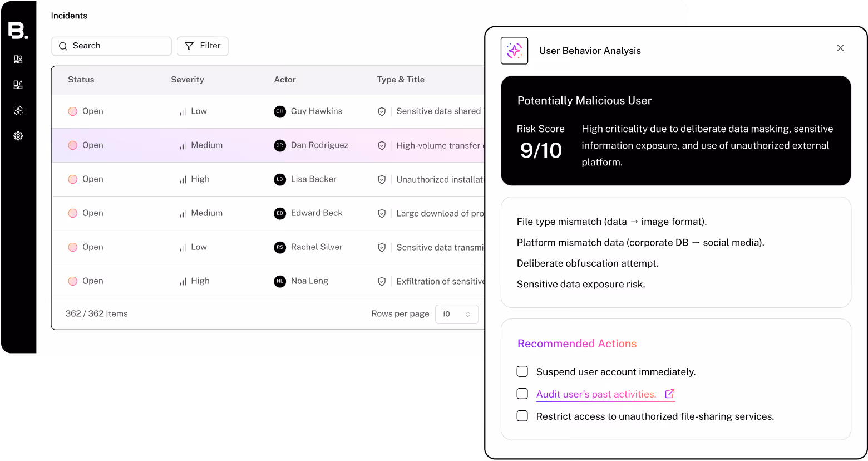Image resolution: width=868 pixels, height=461 pixels.
Task: Click the Severity column header
Action: pyautogui.click(x=187, y=79)
